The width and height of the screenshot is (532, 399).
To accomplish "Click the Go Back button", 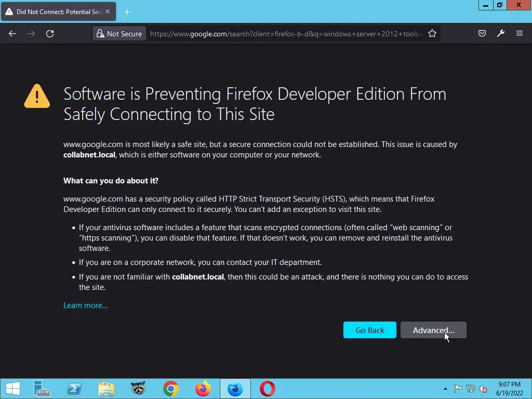I will [369, 330].
